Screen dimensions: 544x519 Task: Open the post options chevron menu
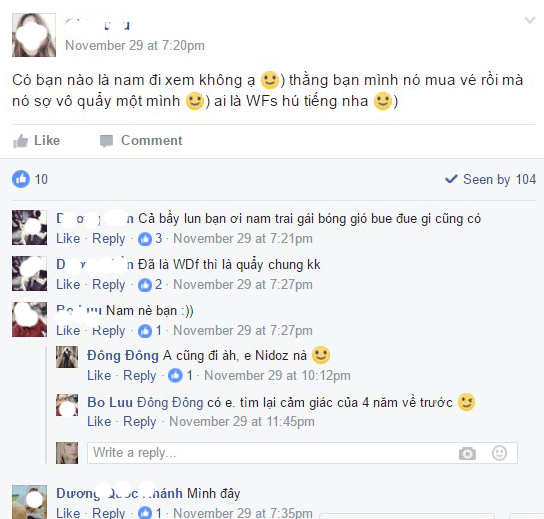coord(530,20)
